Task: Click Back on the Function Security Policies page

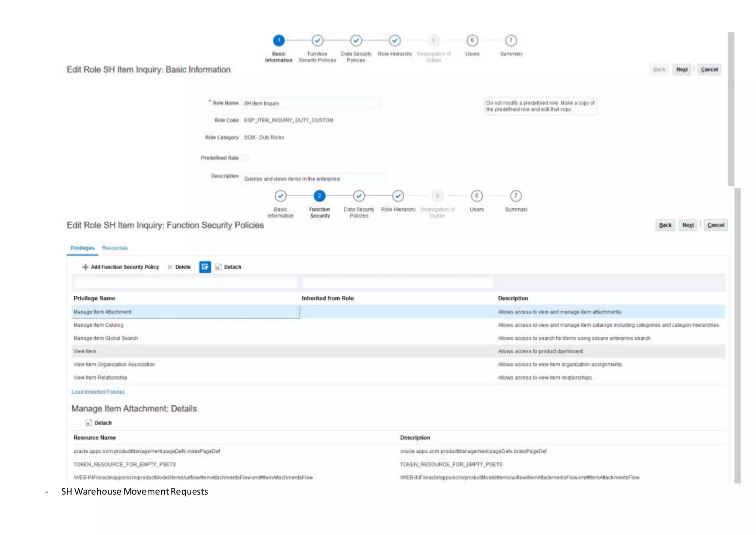Action: (665, 225)
